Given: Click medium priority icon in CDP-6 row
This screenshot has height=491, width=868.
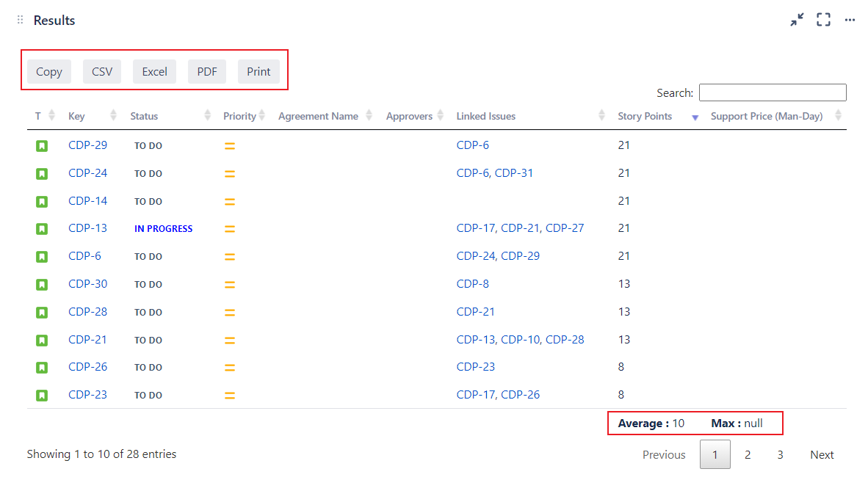Looking at the screenshot, I should [230, 257].
